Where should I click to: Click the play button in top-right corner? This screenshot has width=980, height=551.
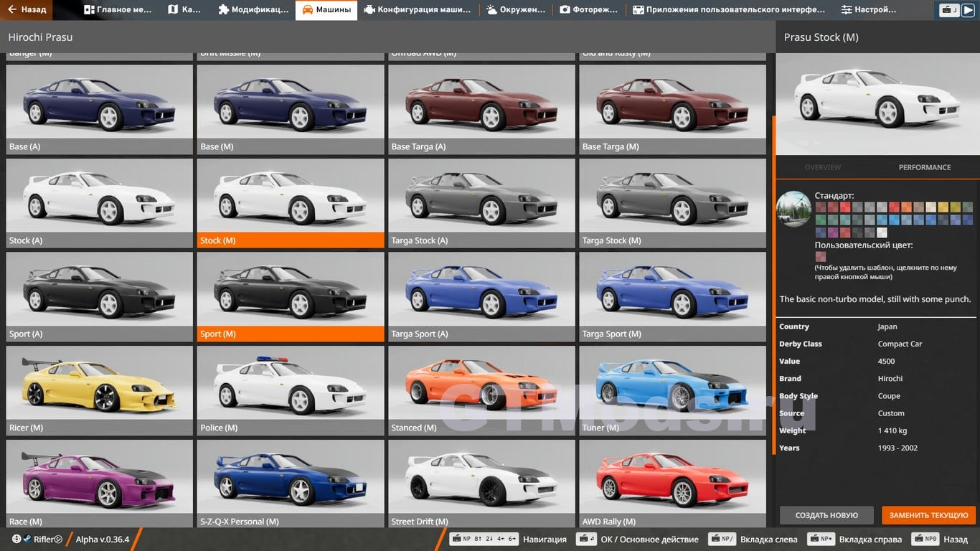(x=967, y=10)
